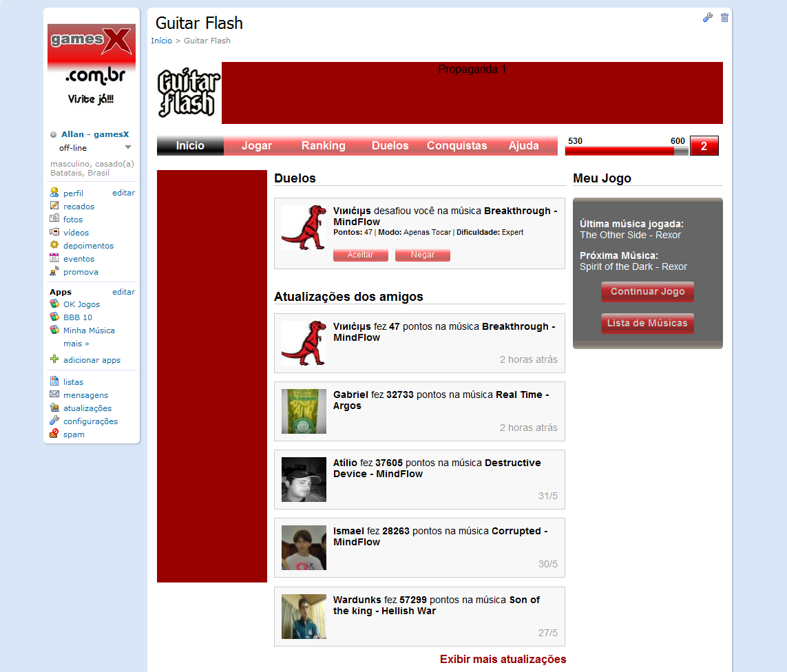Click the perfil sidebar icon
The image size is (787, 672).
(x=54, y=192)
